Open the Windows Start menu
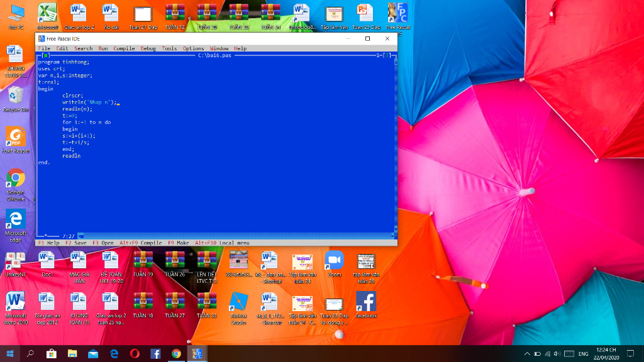The image size is (644, 362). click(10, 353)
